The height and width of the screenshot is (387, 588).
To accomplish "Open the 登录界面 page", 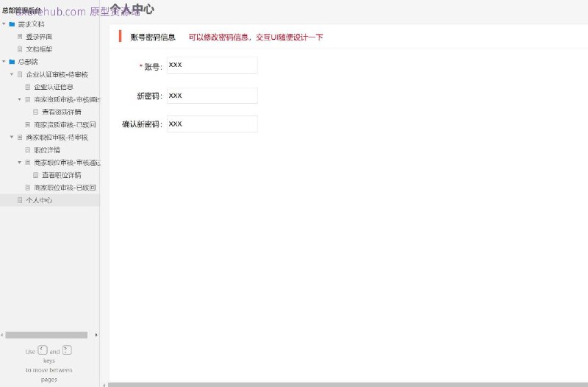I will coord(39,37).
